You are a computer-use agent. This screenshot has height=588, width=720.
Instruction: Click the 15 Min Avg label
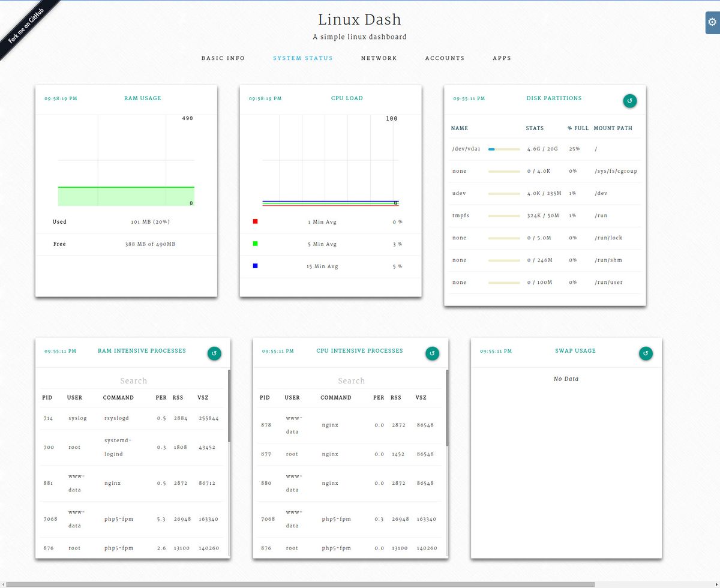[x=322, y=266]
